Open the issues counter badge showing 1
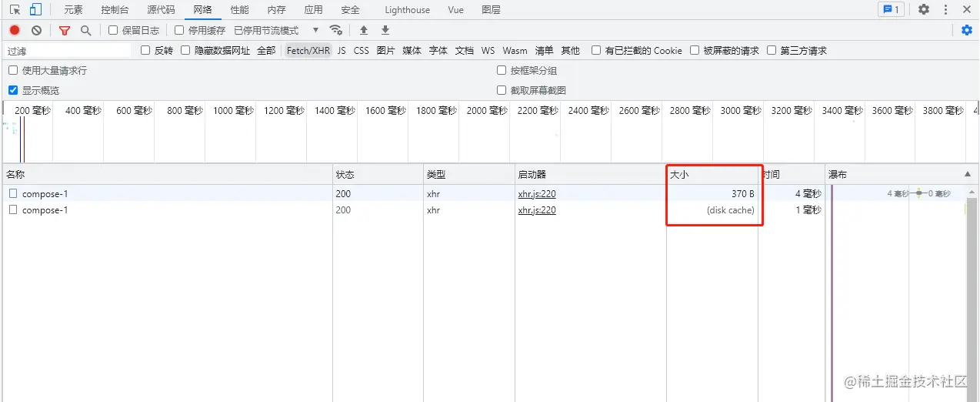Viewport: 980px width, 402px height. (892, 10)
